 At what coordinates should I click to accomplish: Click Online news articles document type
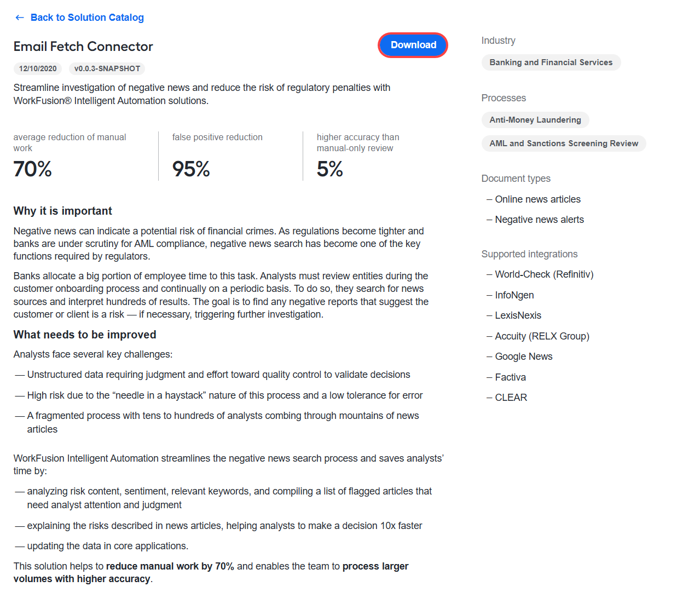click(537, 199)
